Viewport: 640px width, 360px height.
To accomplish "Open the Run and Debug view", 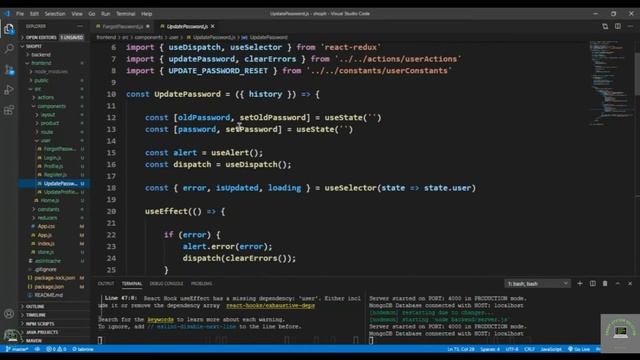I will (x=9, y=90).
